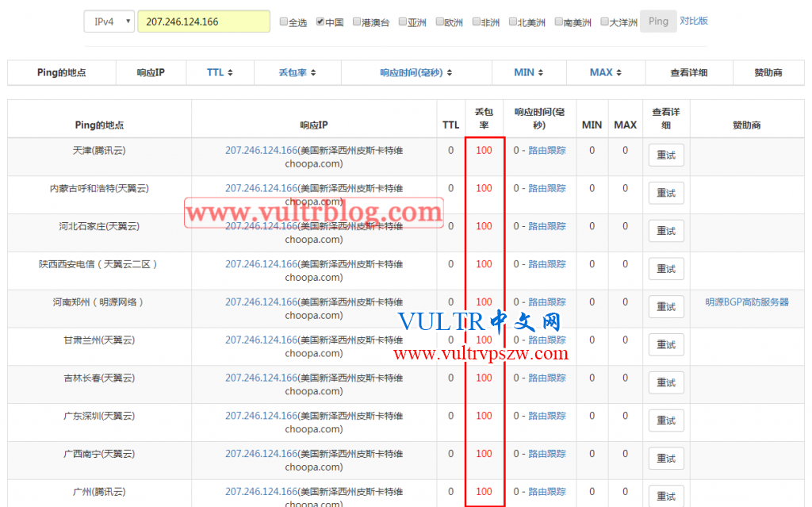The width and height of the screenshot is (812, 507).
Task: Open 207.246.124.166 link in 陕西西安电信 row
Action: tap(261, 264)
